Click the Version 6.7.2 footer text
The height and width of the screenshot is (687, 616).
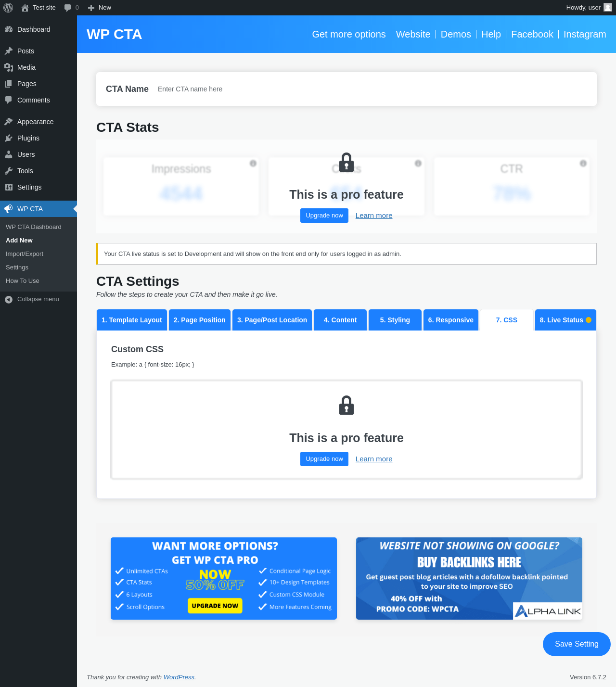588,677
